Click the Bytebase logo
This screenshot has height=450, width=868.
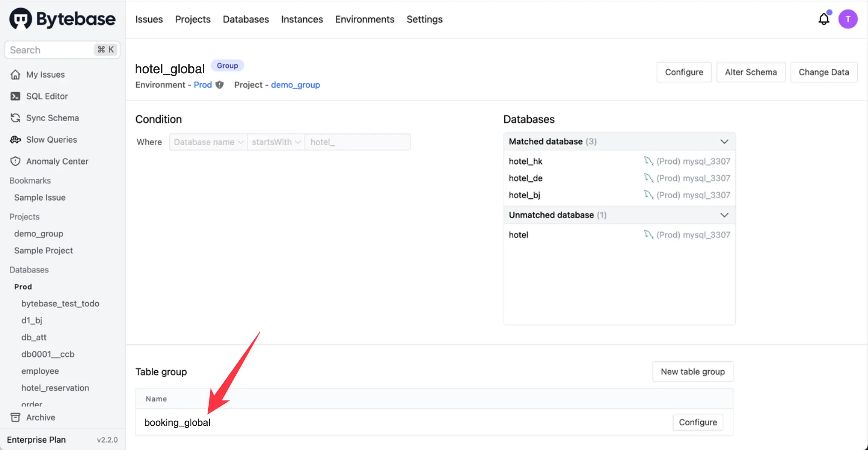pyautogui.click(x=62, y=19)
